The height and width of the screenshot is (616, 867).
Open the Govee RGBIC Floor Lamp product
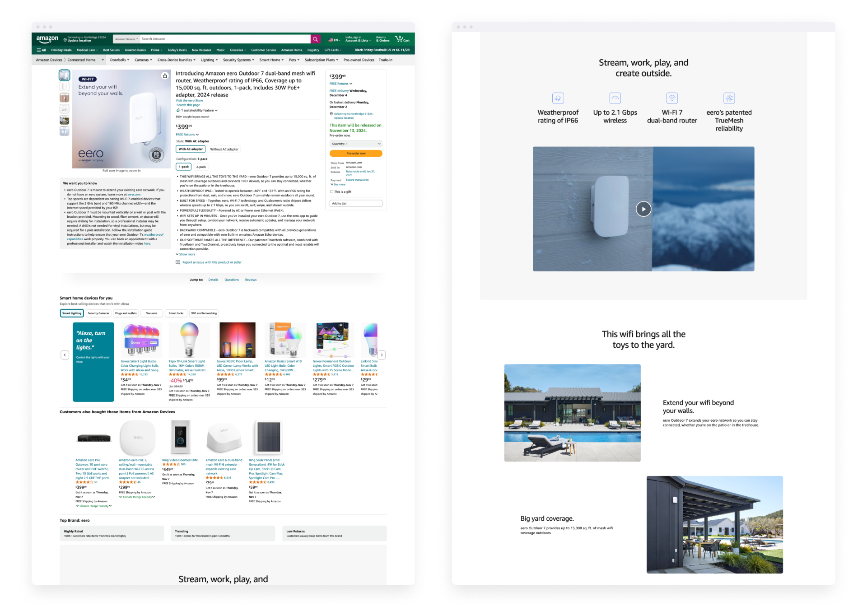[x=238, y=341]
